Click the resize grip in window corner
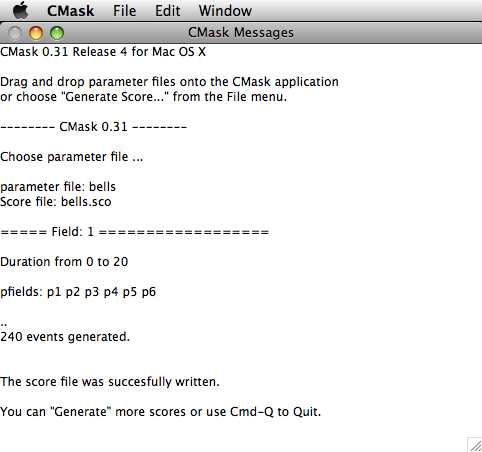This screenshot has width=482, height=452. [475, 445]
